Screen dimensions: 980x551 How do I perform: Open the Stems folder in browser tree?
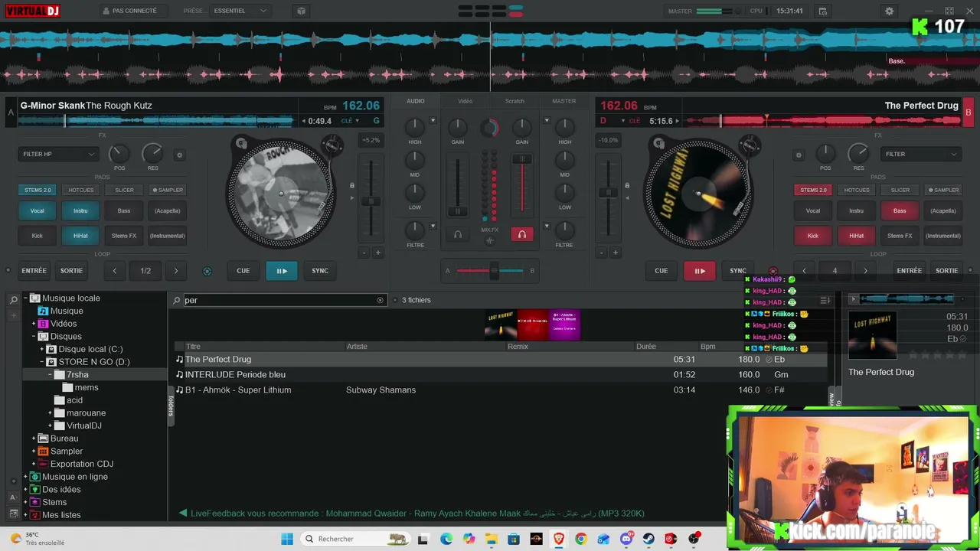pyautogui.click(x=54, y=502)
